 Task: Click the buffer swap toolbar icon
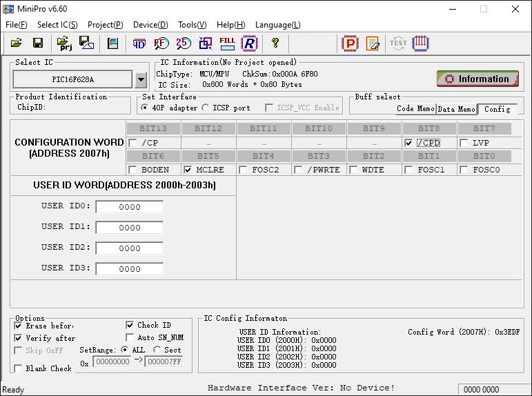coord(205,43)
